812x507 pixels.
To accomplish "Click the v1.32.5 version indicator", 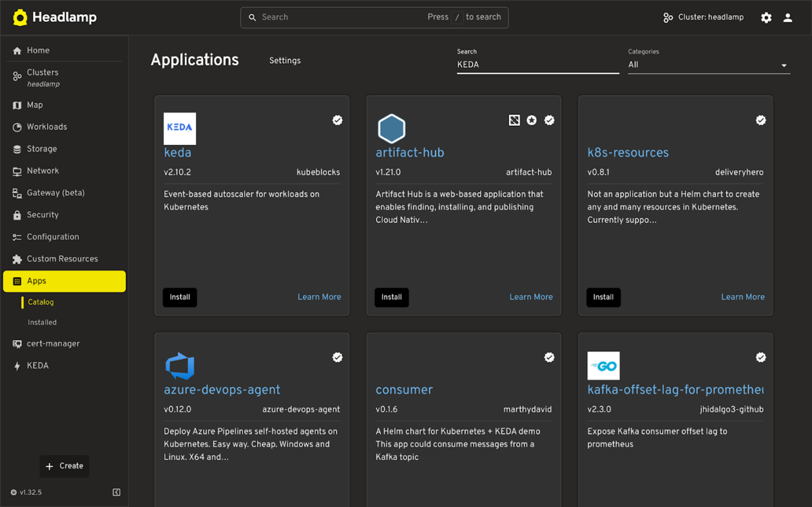I will 26,492.
